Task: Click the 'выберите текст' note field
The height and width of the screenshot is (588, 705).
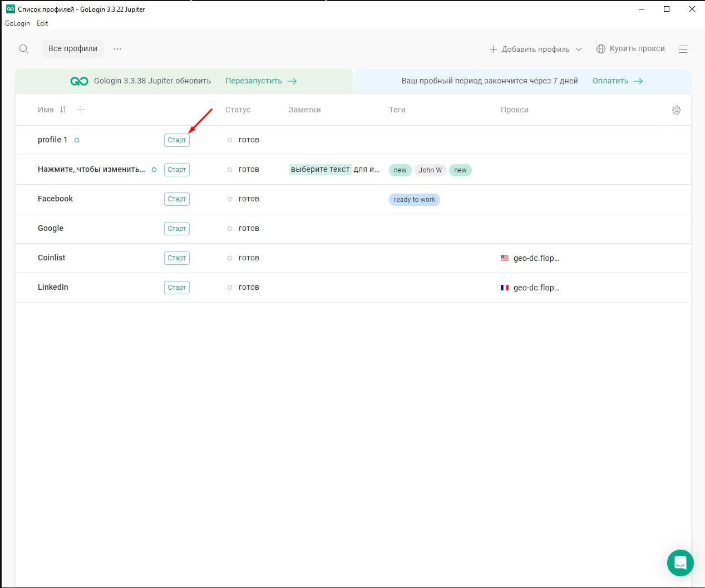Action: (321, 169)
